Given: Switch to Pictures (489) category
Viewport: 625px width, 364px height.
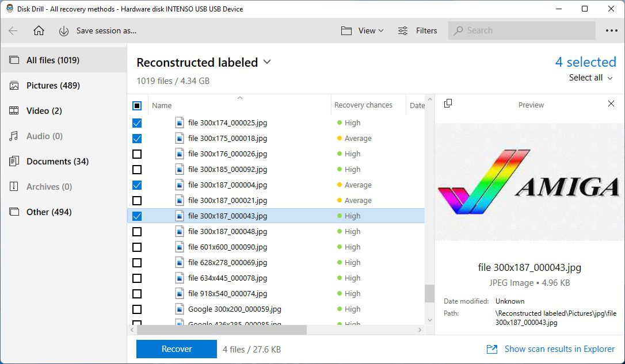Looking at the screenshot, I should pyautogui.click(x=64, y=86).
